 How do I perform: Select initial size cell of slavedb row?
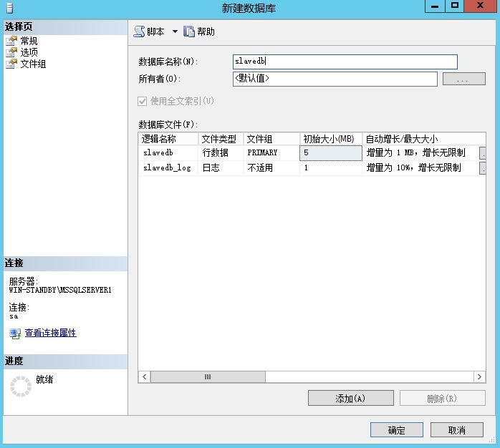[330, 153]
